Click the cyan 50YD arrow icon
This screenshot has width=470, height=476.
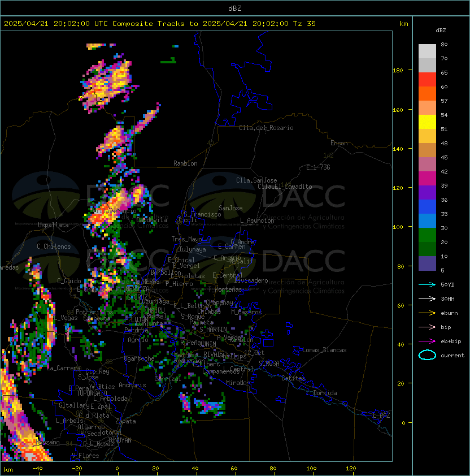coord(427,284)
